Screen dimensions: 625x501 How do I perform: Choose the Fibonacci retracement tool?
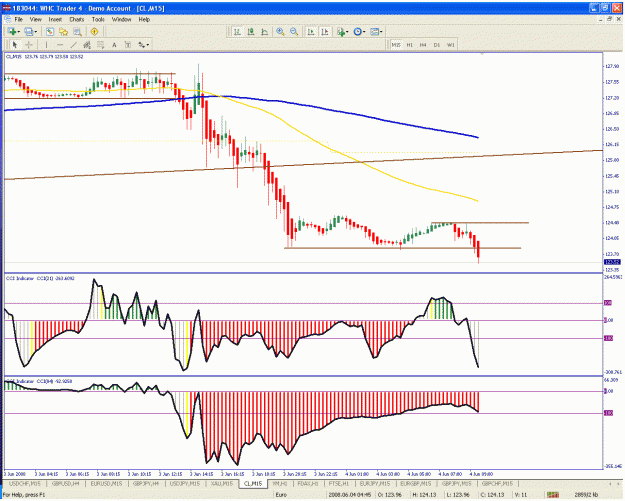101,45
